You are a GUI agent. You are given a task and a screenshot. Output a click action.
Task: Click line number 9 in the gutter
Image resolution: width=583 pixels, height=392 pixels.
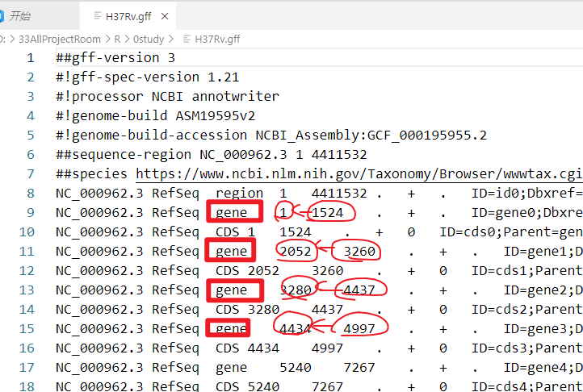[x=31, y=212]
